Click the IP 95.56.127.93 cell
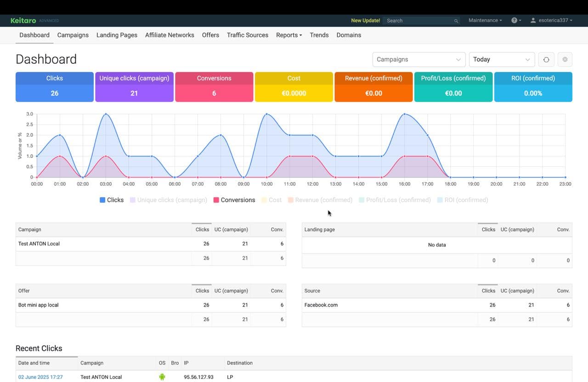The image size is (588, 382). click(198, 377)
